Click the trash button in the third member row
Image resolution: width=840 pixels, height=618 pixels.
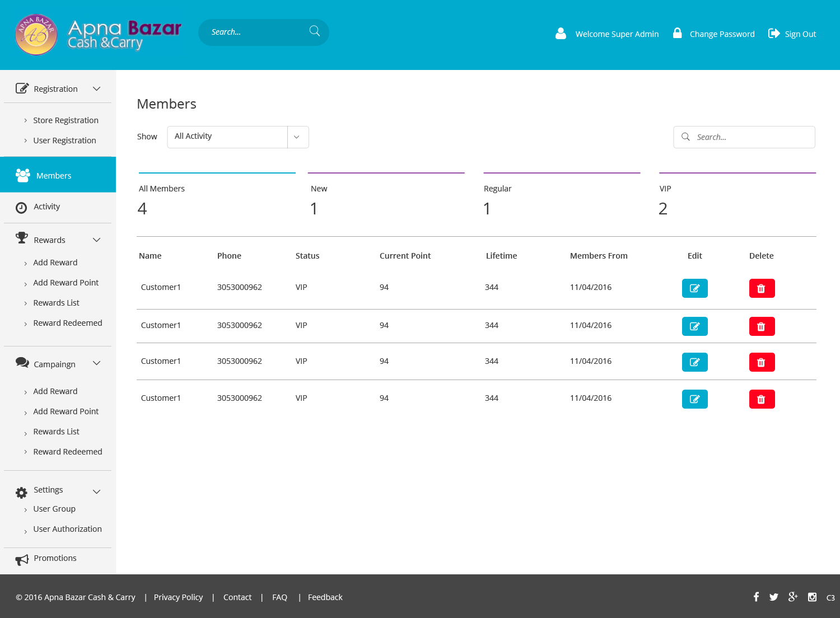[x=762, y=362]
